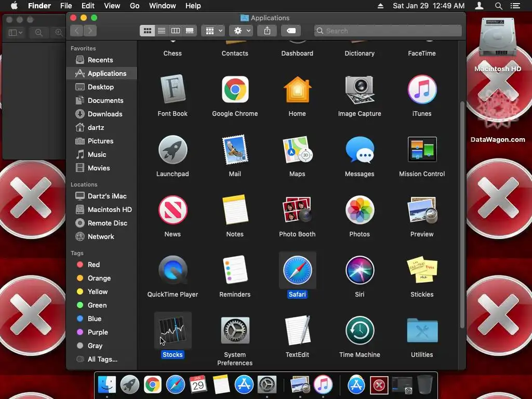Click the Stickies app icon

point(422,270)
